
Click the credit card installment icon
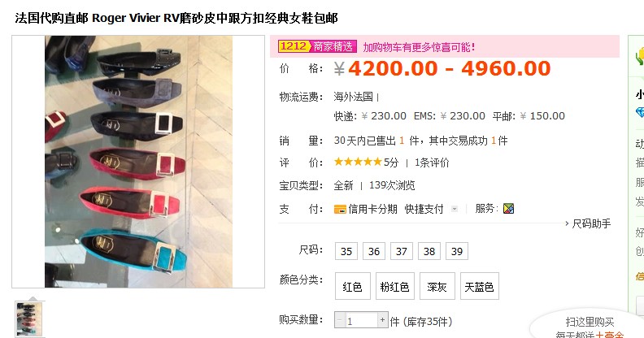pyautogui.click(x=340, y=209)
